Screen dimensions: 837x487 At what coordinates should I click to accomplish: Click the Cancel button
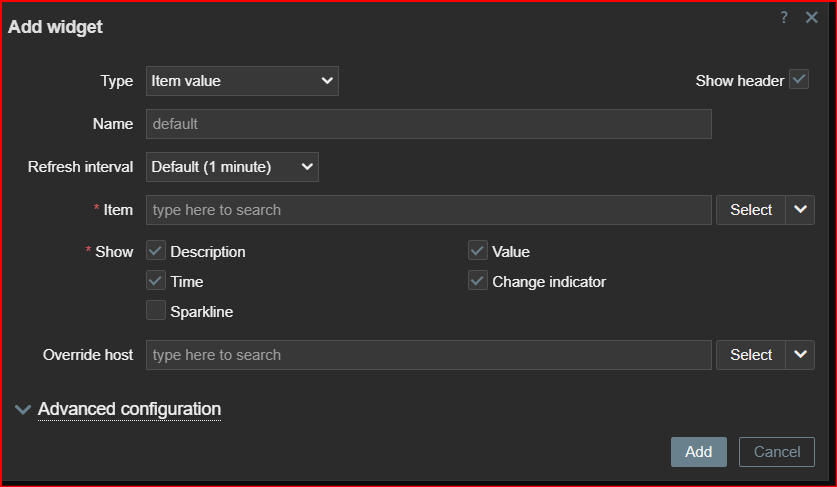(x=777, y=452)
